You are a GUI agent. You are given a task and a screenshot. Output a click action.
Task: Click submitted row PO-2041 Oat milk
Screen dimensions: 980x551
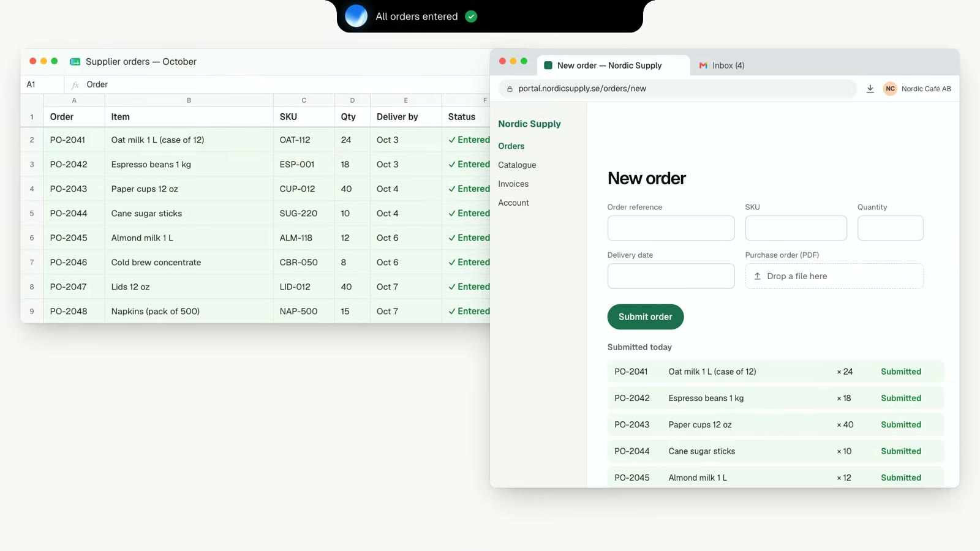click(x=775, y=372)
